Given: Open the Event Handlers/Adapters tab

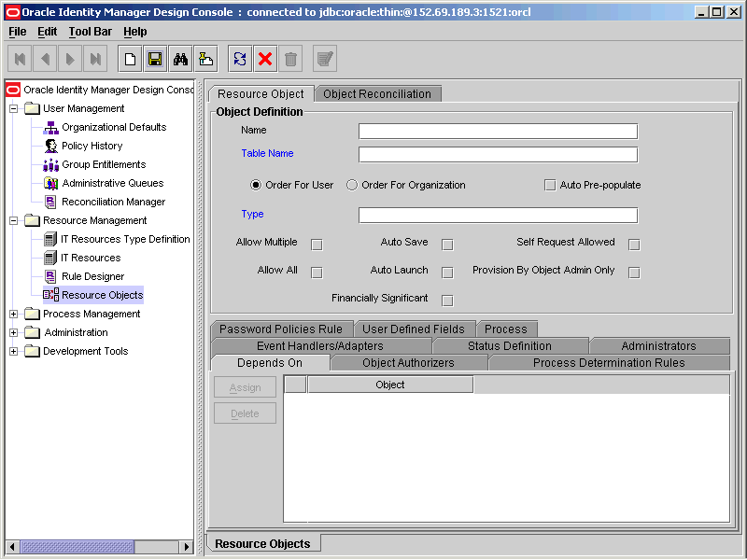Looking at the screenshot, I should pos(320,345).
